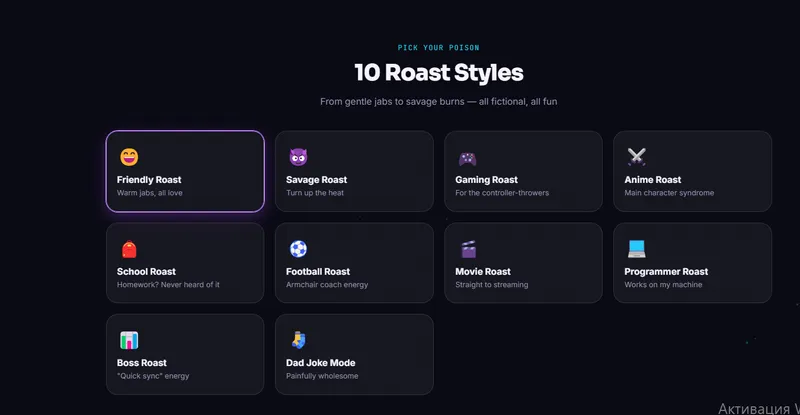
Task: Pick the Gaming Roast card title
Action: [486, 180]
